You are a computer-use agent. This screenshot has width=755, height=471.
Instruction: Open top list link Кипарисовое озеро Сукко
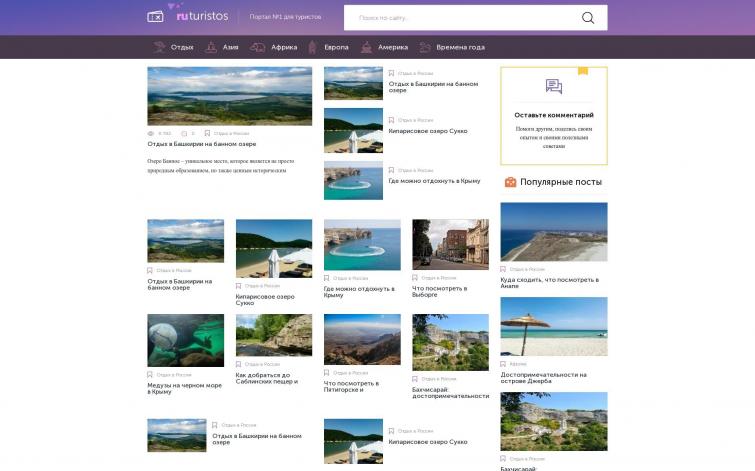tap(428, 131)
